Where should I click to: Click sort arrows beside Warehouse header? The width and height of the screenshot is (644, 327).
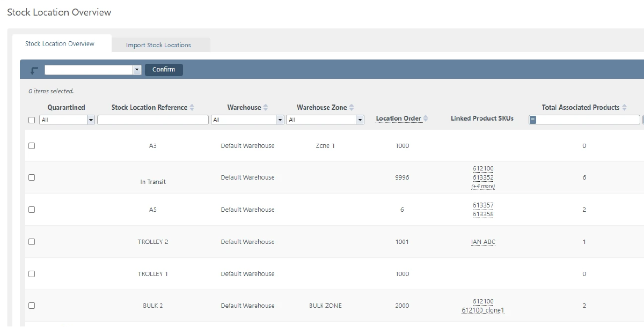coord(265,108)
